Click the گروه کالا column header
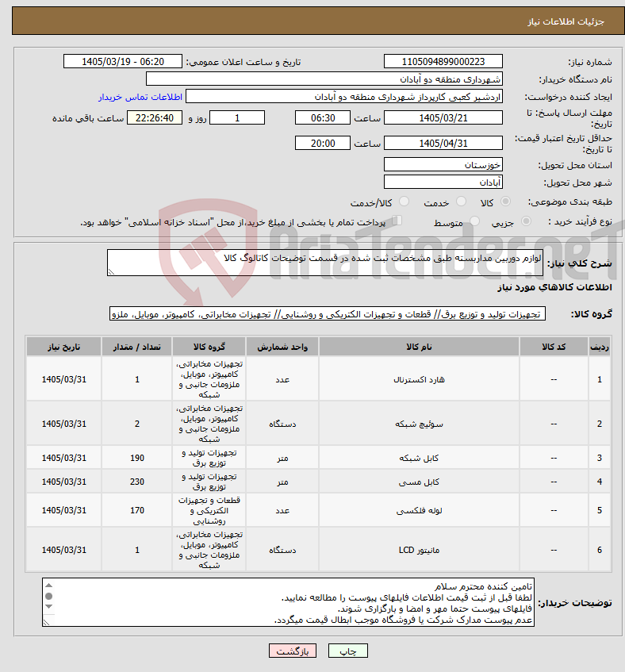Image resolution: width=625 pixels, height=672 pixels. click(209, 347)
